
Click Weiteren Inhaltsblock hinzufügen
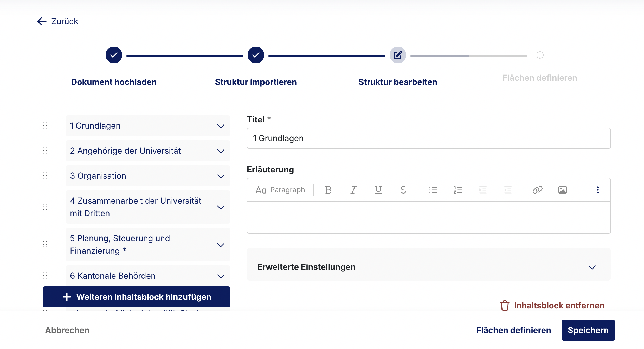(x=137, y=297)
